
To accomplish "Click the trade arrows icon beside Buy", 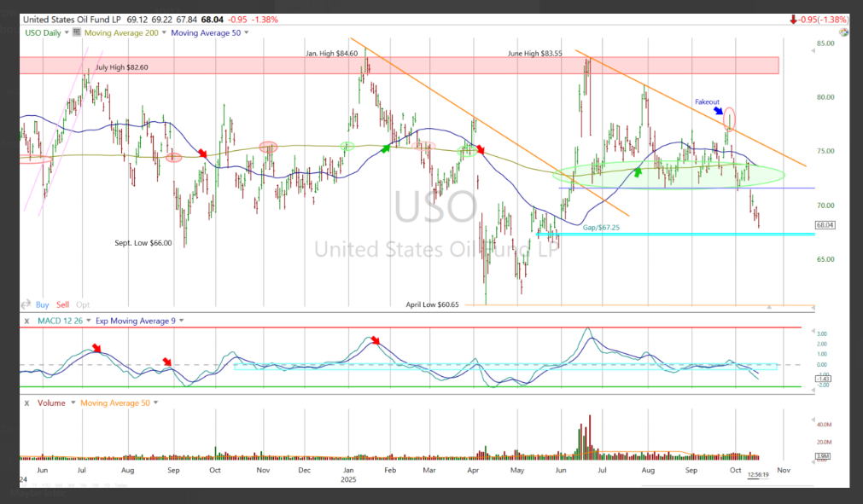I will click(27, 304).
